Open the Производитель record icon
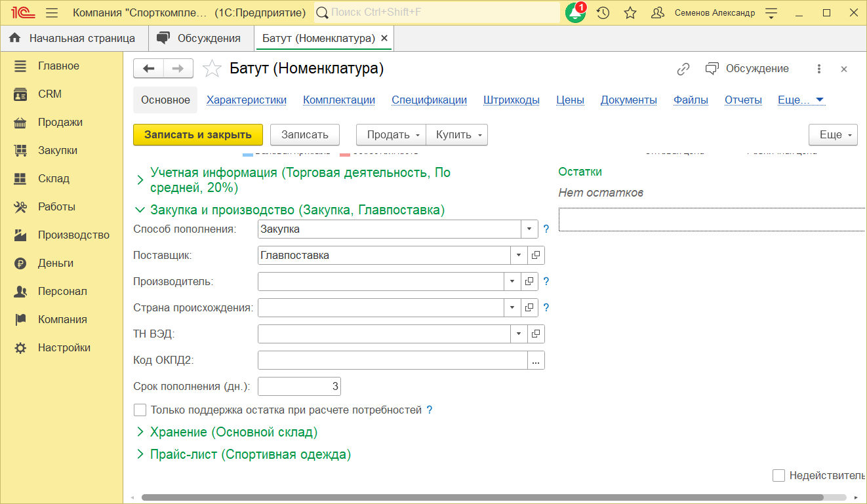867x504 pixels. click(x=529, y=281)
